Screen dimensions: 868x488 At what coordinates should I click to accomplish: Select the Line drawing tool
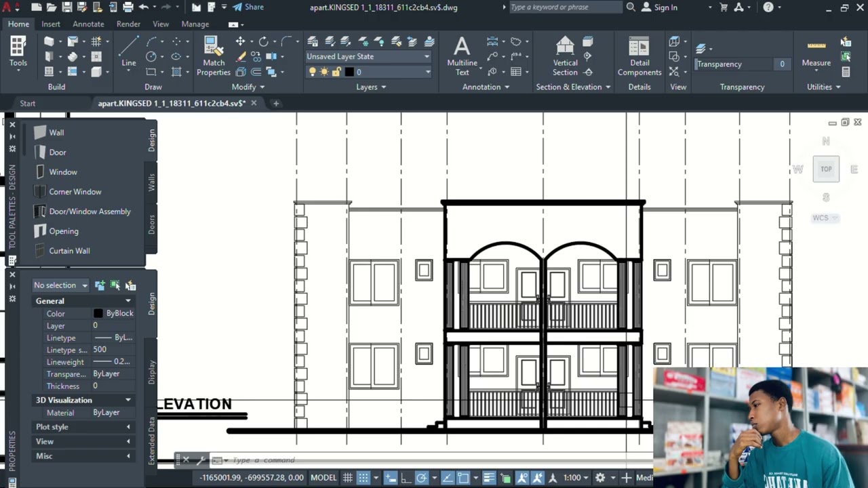pos(128,53)
